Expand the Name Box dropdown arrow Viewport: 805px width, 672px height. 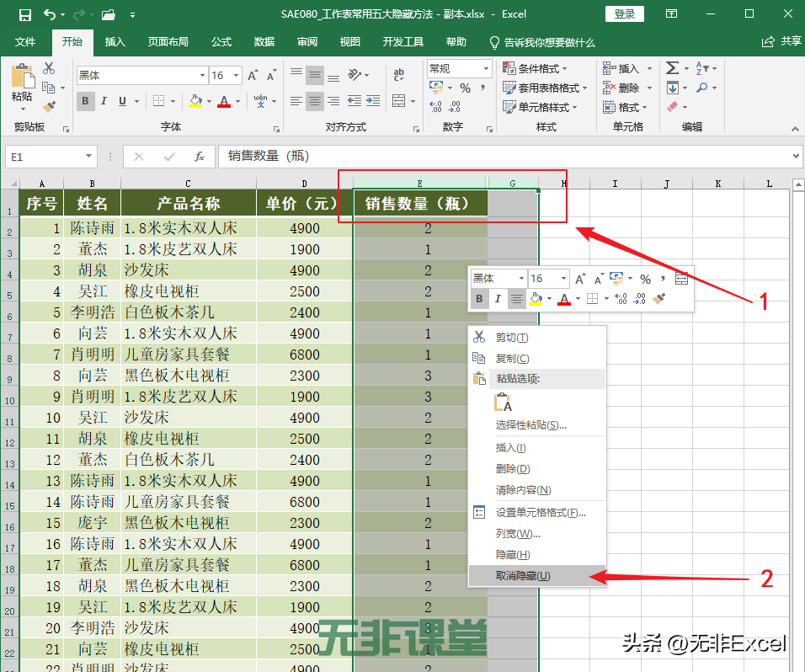(x=88, y=156)
